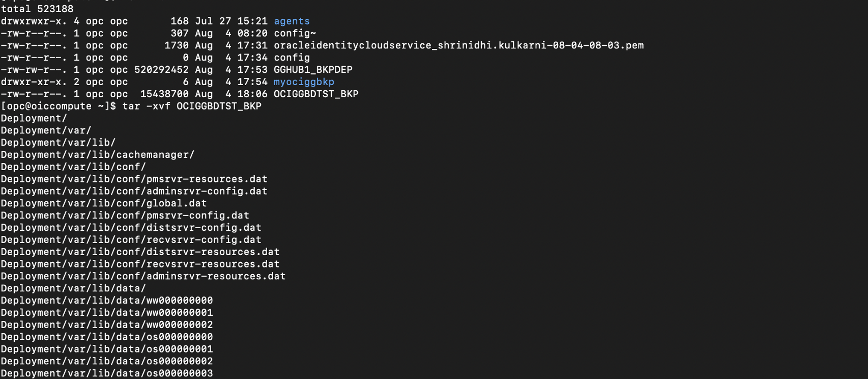Click the ww000000001 data file line

click(107, 312)
